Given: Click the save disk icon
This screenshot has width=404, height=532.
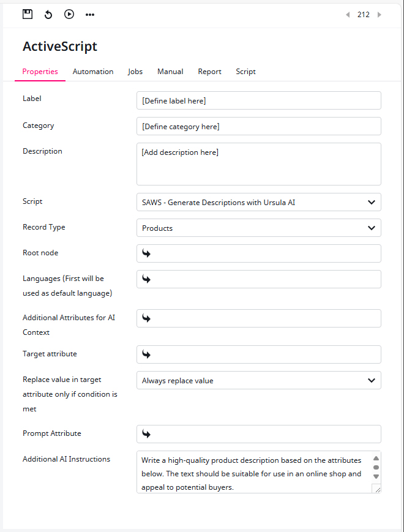Looking at the screenshot, I should [28, 14].
